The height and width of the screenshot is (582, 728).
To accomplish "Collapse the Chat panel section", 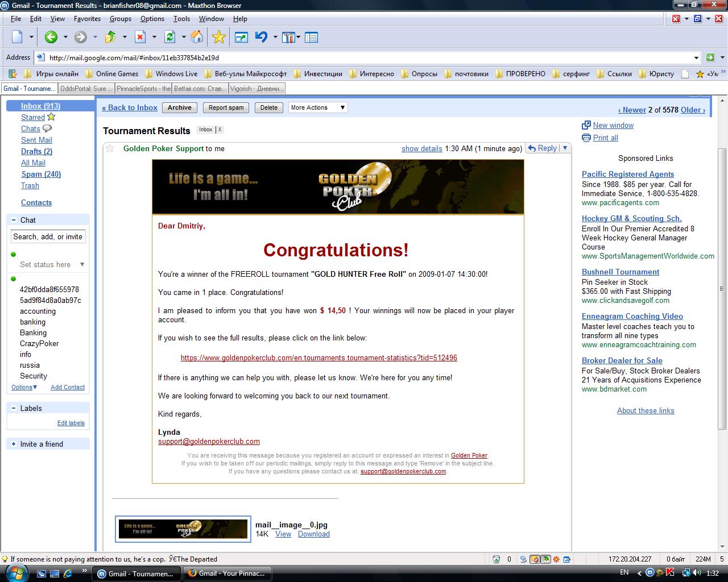I will point(14,220).
